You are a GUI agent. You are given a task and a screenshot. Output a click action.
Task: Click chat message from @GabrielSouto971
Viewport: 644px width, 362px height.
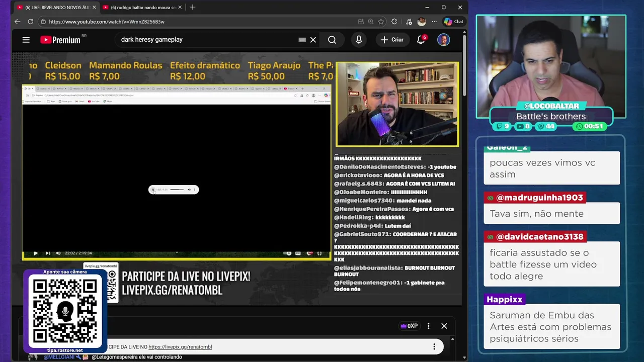point(396,247)
